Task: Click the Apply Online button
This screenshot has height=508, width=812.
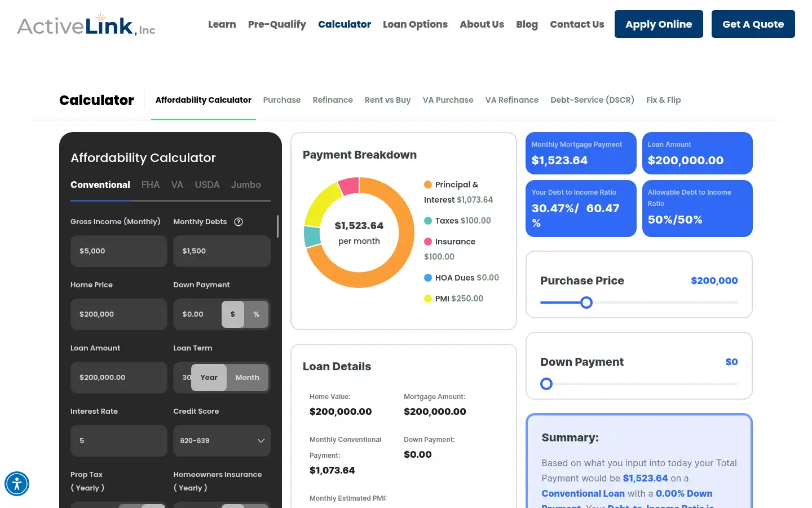Action: (659, 24)
